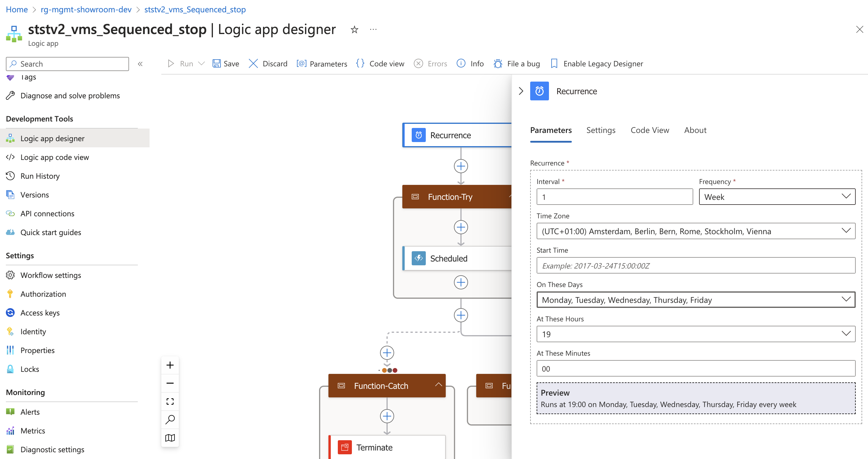Viewport: 868px width, 459px height.
Task: Click the Errors menu item
Action: pyautogui.click(x=437, y=63)
